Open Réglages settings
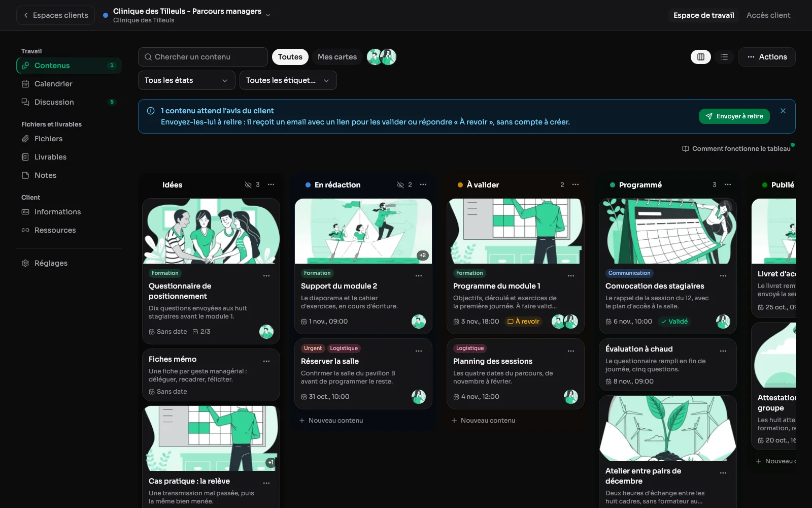 click(69, 263)
